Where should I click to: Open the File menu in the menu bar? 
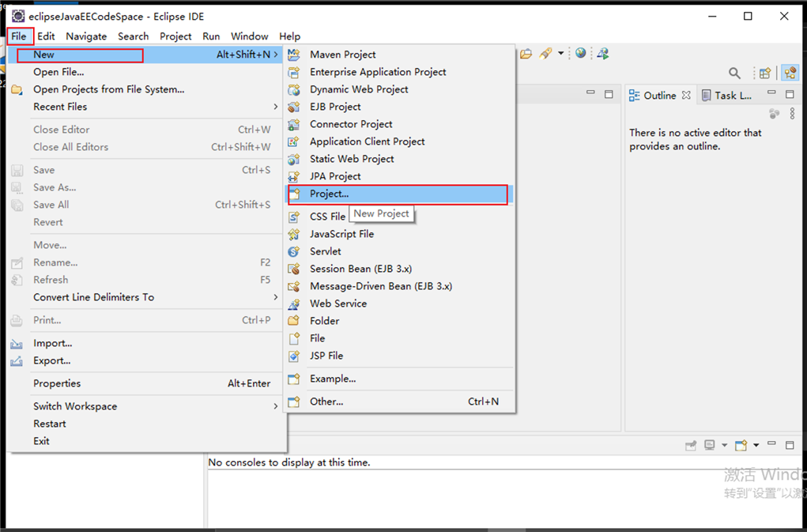click(x=19, y=36)
